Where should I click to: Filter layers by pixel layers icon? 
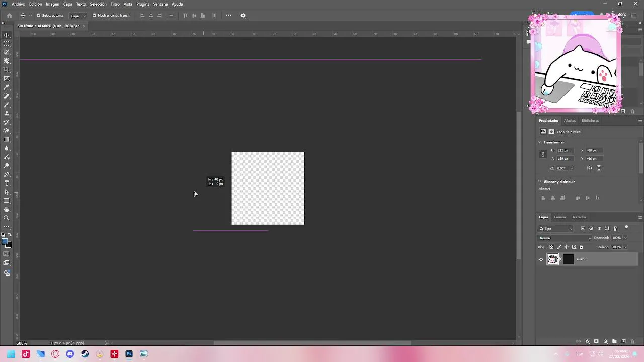583,229
